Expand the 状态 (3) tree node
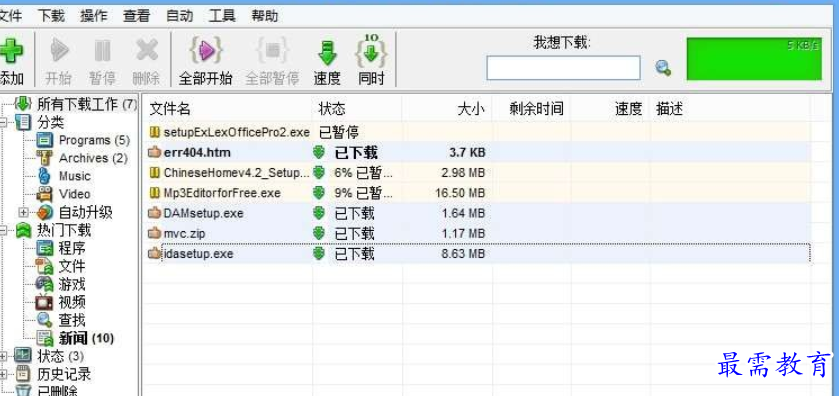The image size is (839, 396). point(4,356)
